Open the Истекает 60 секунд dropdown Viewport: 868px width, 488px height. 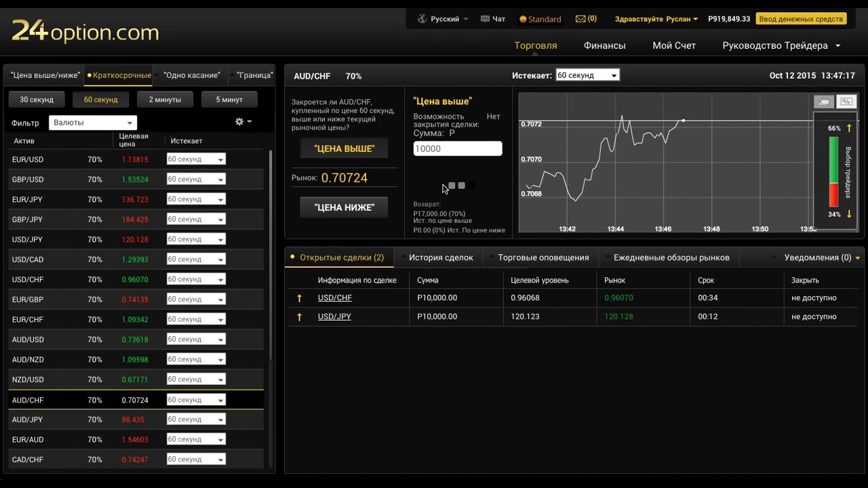tap(587, 75)
